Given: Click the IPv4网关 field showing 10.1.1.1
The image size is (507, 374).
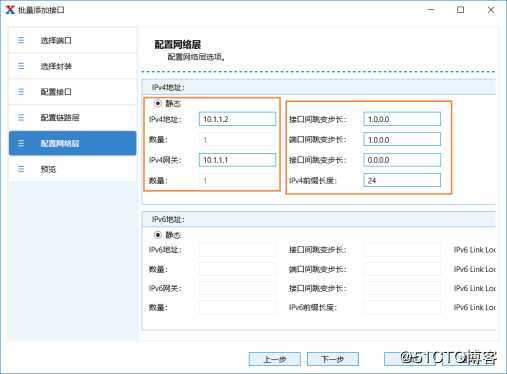Looking at the screenshot, I should [237, 160].
